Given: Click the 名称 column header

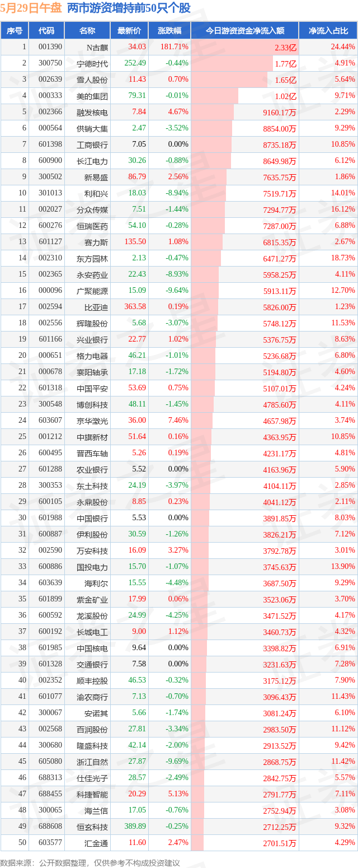Looking at the screenshot, I should 87,31.
